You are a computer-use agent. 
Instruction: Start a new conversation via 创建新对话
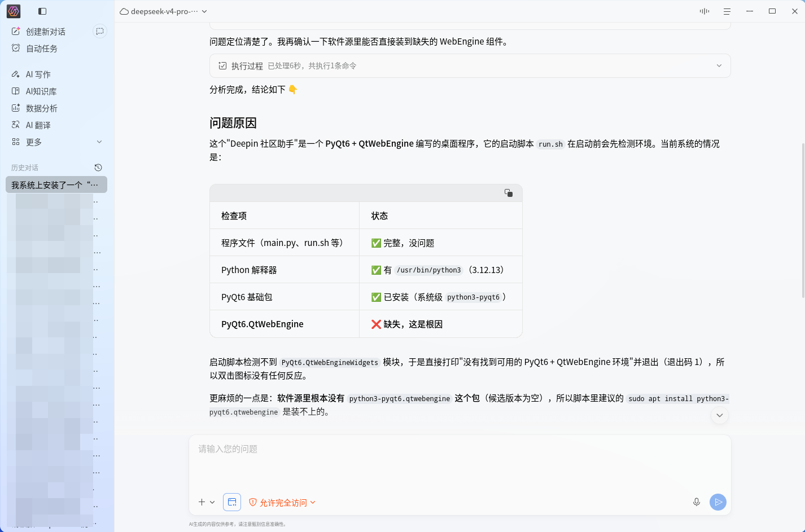(38, 32)
